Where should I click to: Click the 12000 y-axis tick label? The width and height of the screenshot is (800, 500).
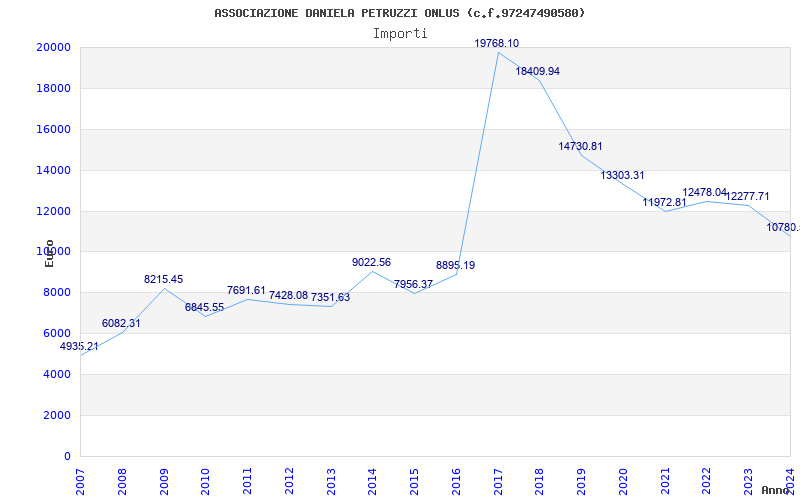pos(53,211)
